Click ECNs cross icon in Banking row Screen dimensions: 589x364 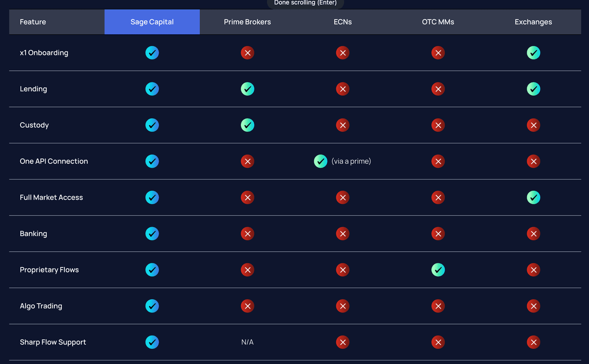pyautogui.click(x=343, y=234)
